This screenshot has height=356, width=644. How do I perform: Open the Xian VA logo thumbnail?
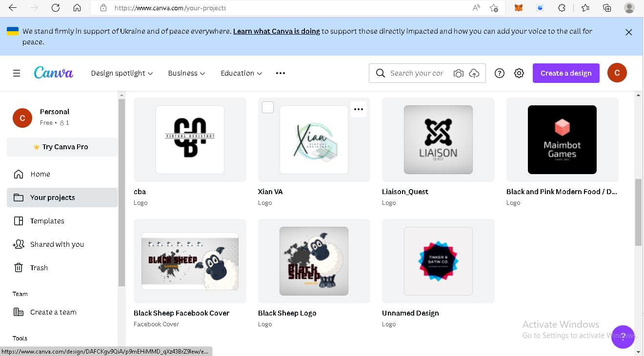(x=314, y=139)
